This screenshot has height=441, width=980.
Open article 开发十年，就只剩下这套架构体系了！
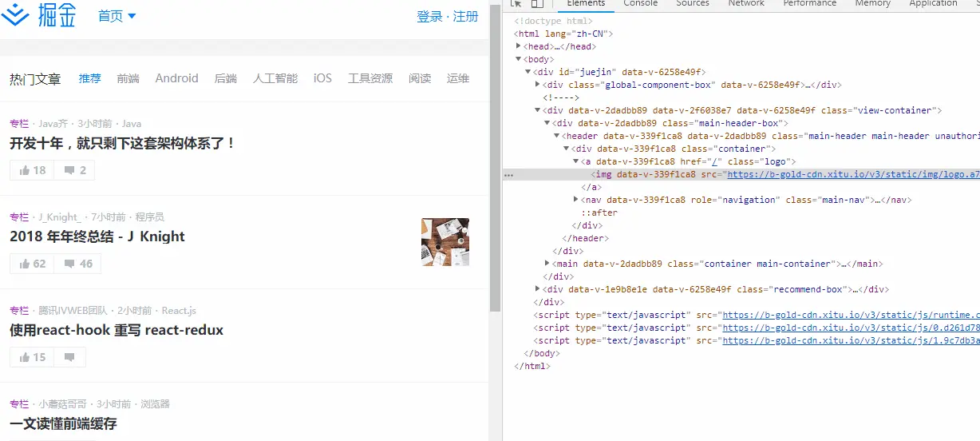(x=123, y=143)
